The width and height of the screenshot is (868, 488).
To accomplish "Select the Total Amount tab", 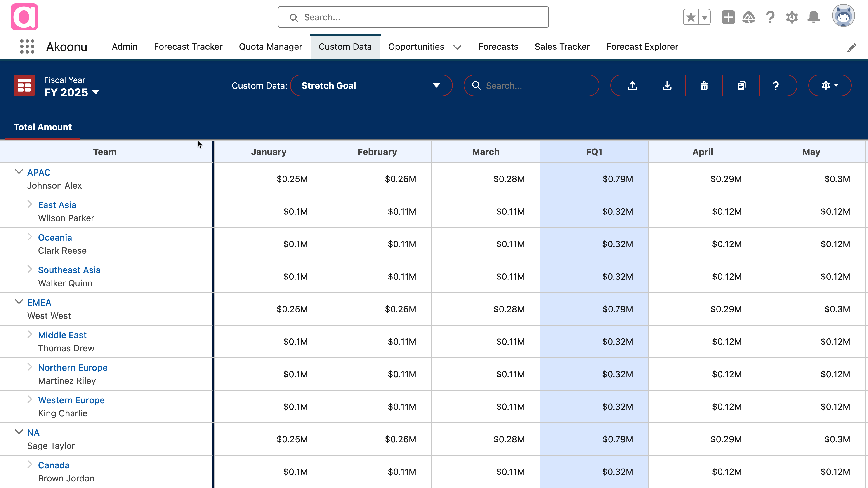I will pos(42,127).
